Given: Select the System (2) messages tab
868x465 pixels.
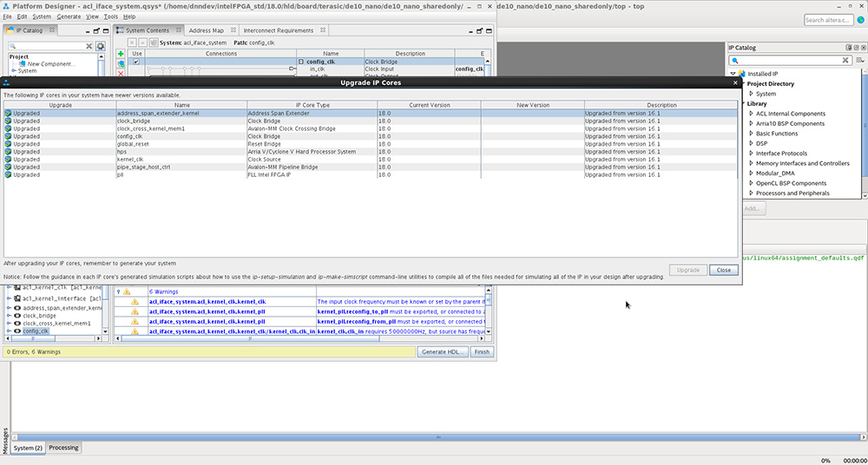Looking at the screenshot, I should 29,448.
